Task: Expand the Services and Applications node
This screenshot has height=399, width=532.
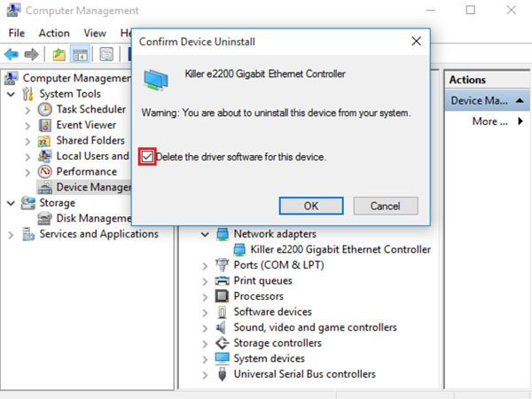Action: (11, 234)
